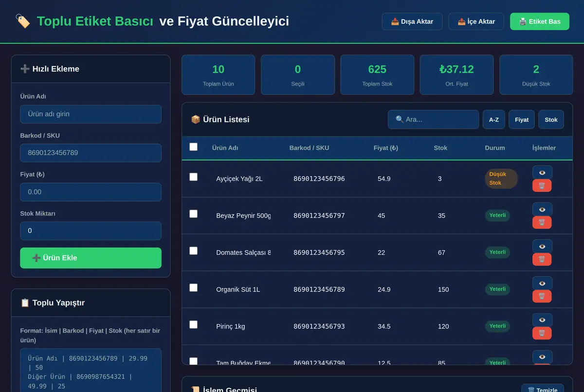Screen dimensions: 584x392
Task: Click the Pirinç 1kg product name
Action: [x=231, y=326]
